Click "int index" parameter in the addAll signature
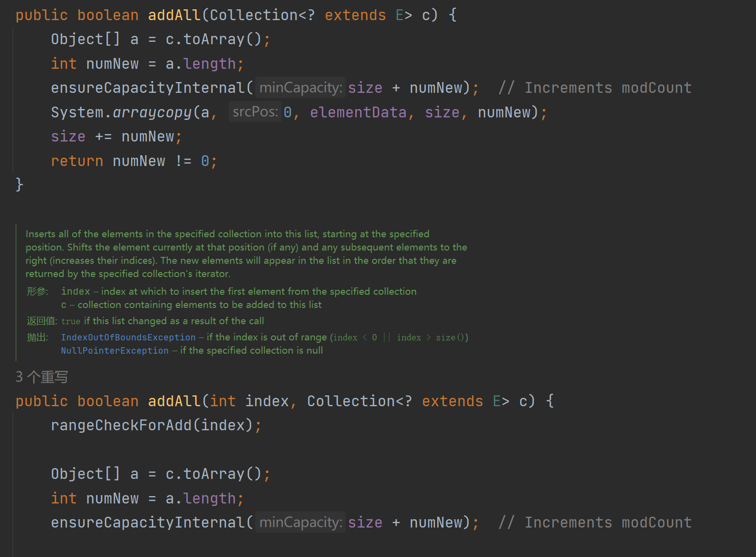The image size is (756, 557). tap(249, 401)
